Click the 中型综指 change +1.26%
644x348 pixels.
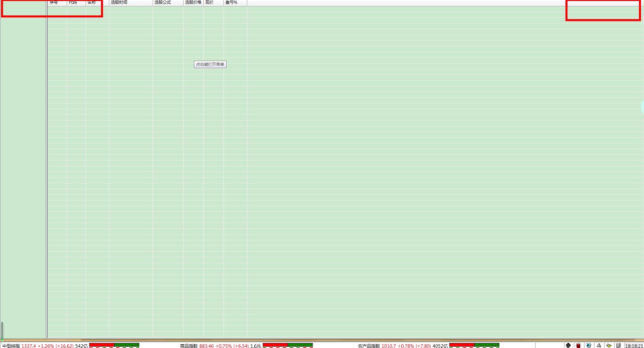pos(46,346)
